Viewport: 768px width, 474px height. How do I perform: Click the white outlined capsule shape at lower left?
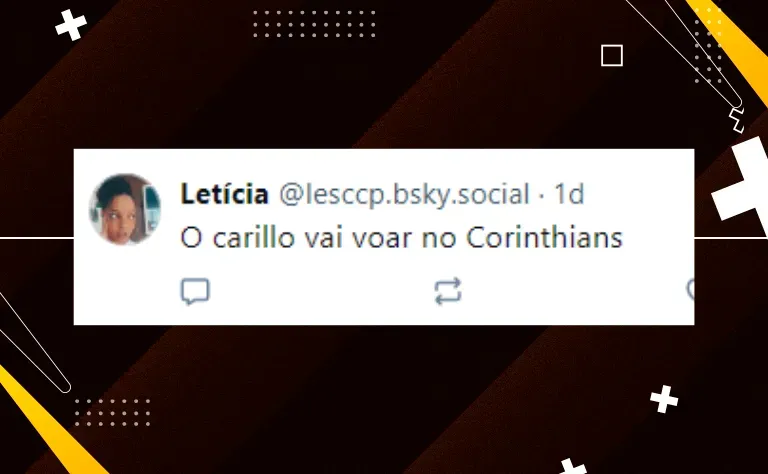(34, 343)
